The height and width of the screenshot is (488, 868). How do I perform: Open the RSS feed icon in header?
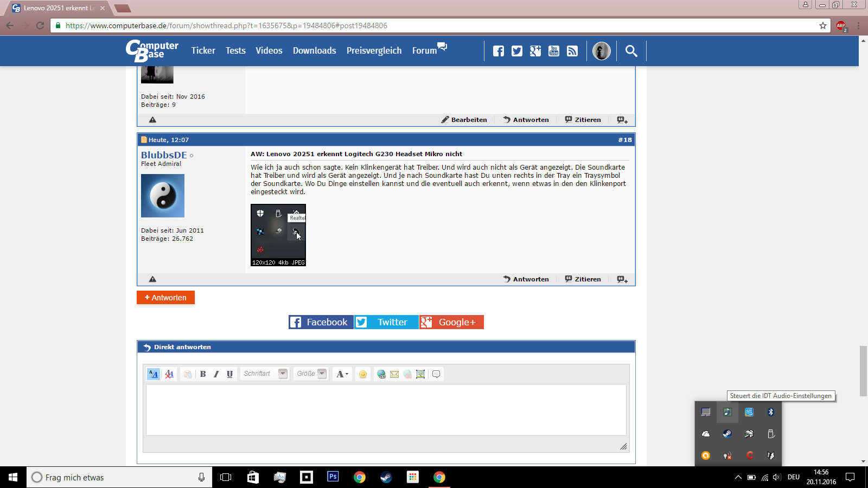point(572,51)
